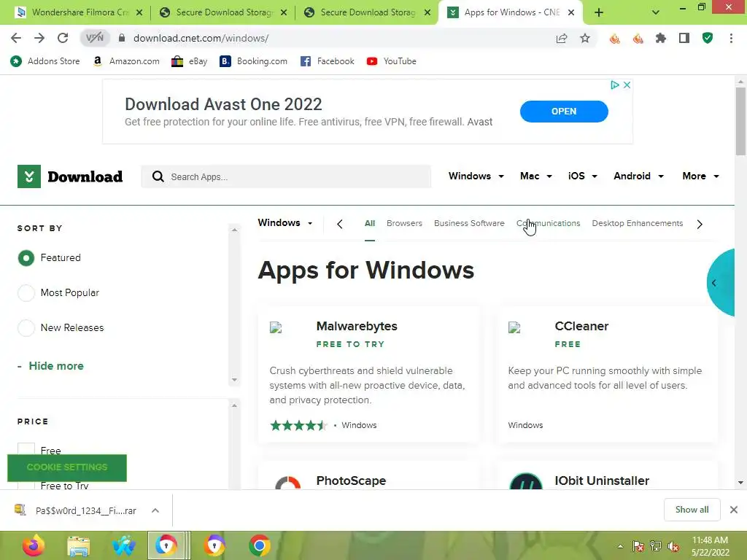Viewport: 747px width, 560px height.
Task: Click OPEN on the Avast ad
Action: [x=564, y=112]
